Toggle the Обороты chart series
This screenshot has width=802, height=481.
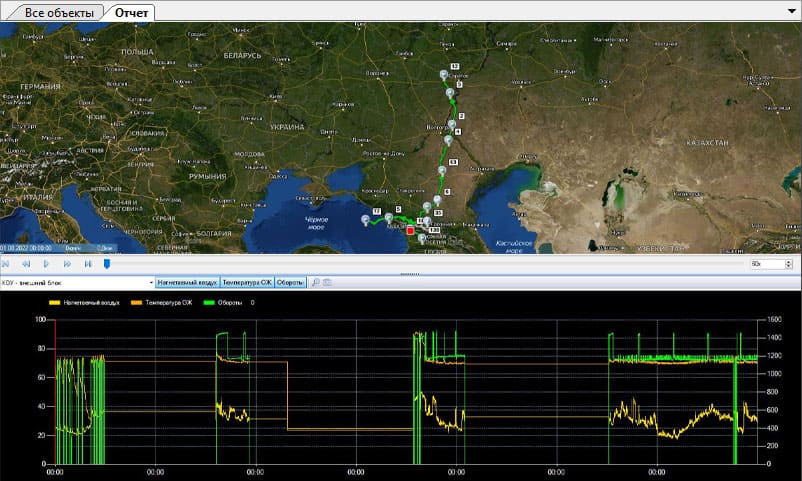[x=290, y=283]
